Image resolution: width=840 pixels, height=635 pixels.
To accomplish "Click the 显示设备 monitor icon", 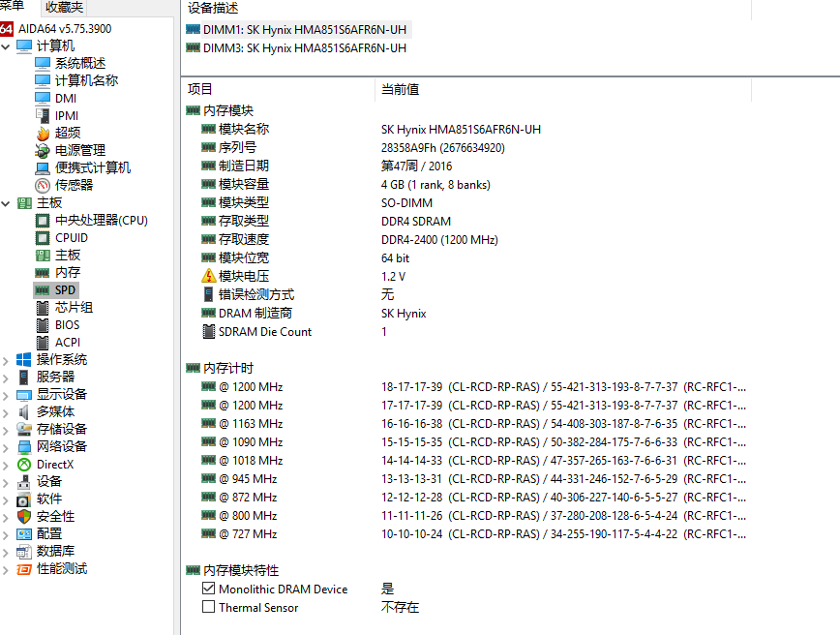I will point(24,395).
